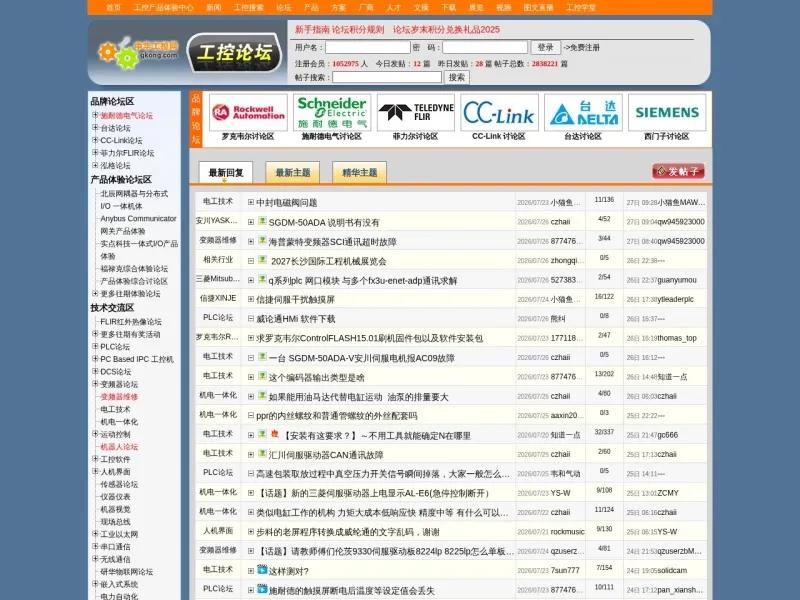The height and width of the screenshot is (600, 800).
Task: Open the Rockwell Automation forum logo
Action: pyautogui.click(x=248, y=112)
